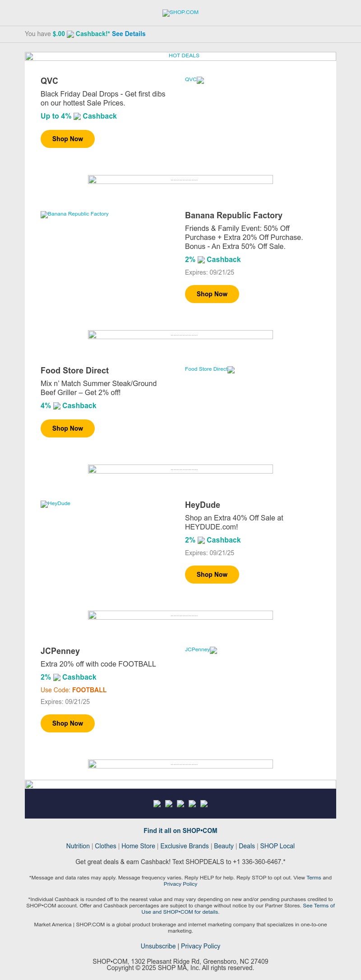The image size is (361, 980).
Task: Click Shop Now for the HeyDude sale
Action: tap(212, 575)
